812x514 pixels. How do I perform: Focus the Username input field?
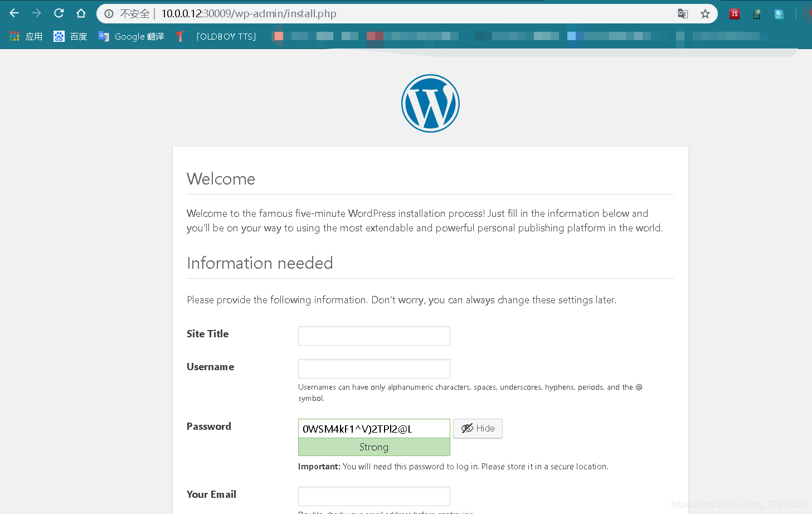pyautogui.click(x=374, y=368)
